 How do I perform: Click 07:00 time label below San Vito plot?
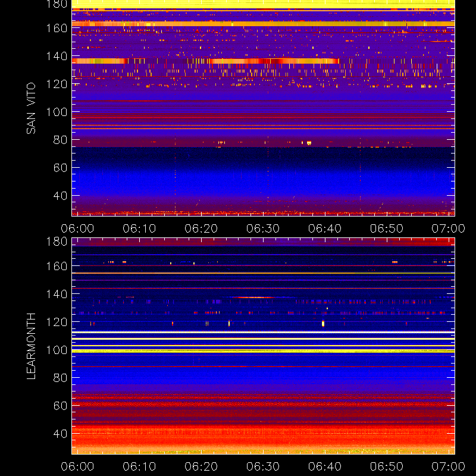(x=449, y=228)
